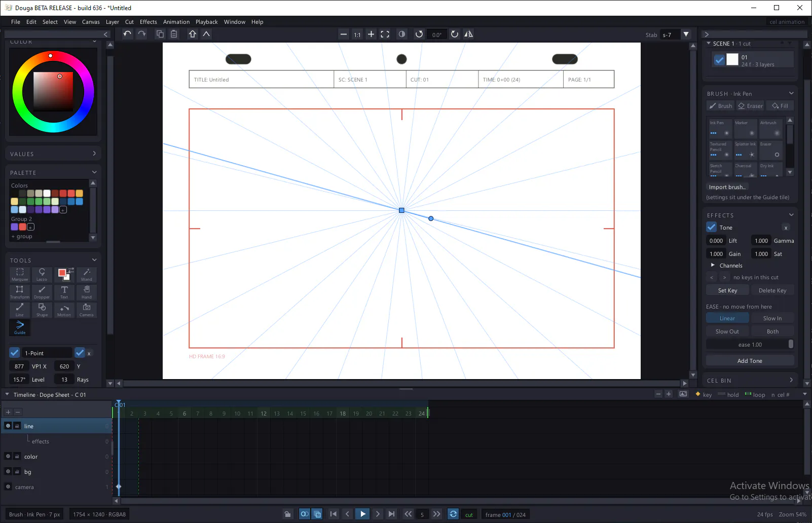The width and height of the screenshot is (812, 523).
Task: Expand the VALUES panel
Action: 94,154
